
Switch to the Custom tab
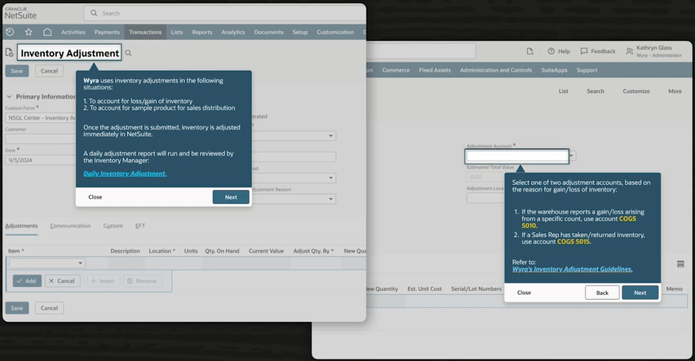(113, 226)
